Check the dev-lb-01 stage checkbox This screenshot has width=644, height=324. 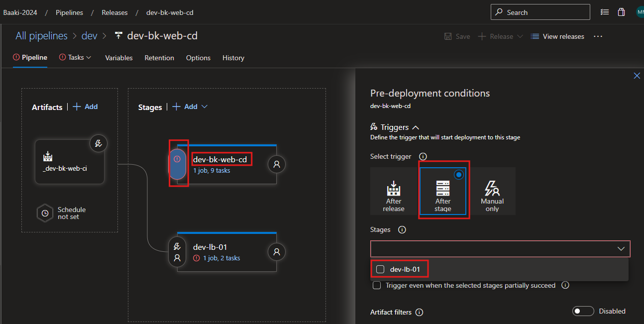380,269
